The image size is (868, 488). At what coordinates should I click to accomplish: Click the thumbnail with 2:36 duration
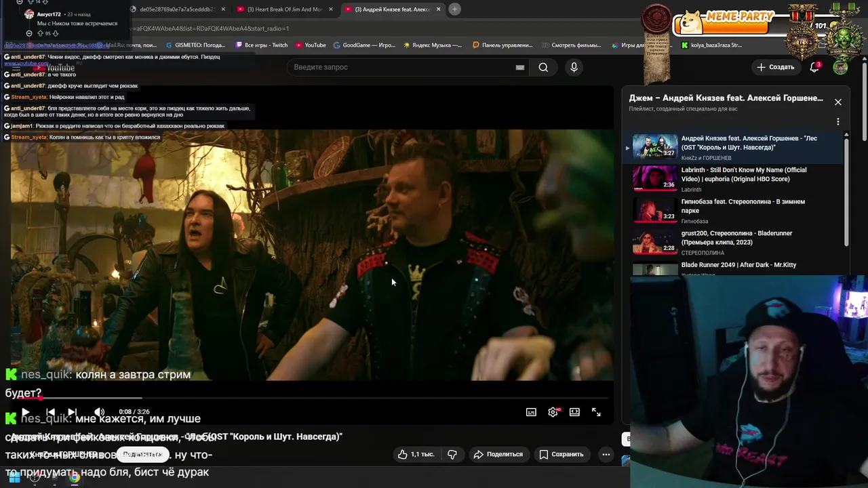(655, 179)
